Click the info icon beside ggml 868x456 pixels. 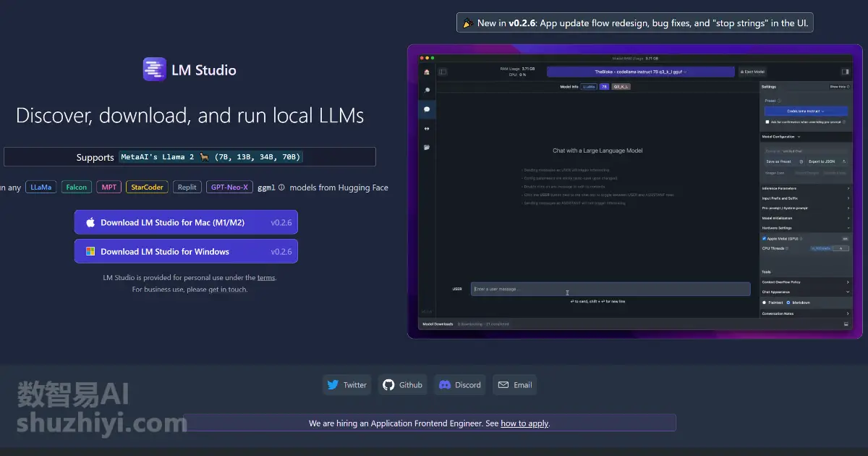click(x=281, y=187)
